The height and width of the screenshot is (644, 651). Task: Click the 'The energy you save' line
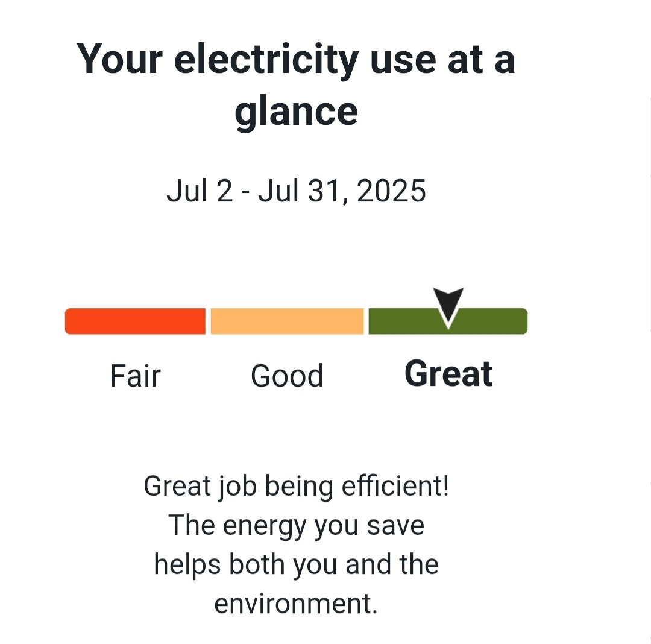pos(296,526)
